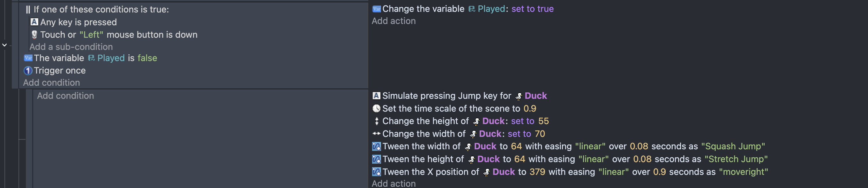The height and width of the screenshot is (188, 868).
Task: Click the Trigger once icon
Action: click(28, 71)
